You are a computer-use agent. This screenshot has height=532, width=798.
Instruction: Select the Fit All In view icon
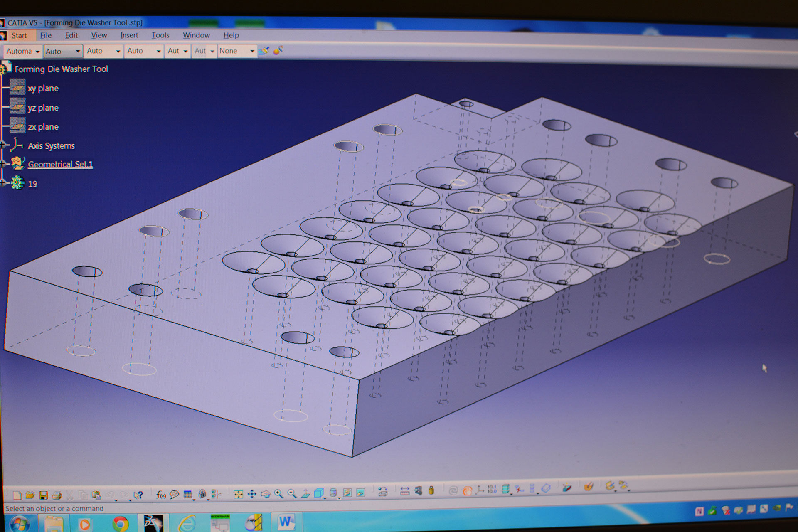click(238, 494)
